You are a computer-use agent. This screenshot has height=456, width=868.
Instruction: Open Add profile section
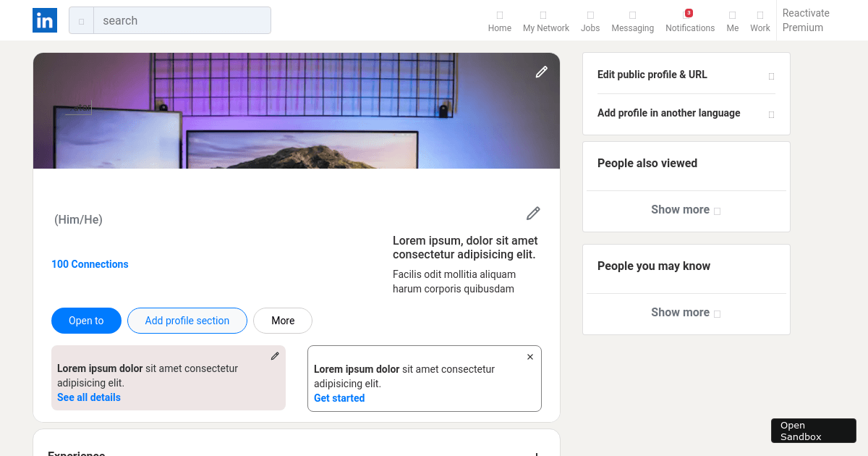[x=187, y=320]
